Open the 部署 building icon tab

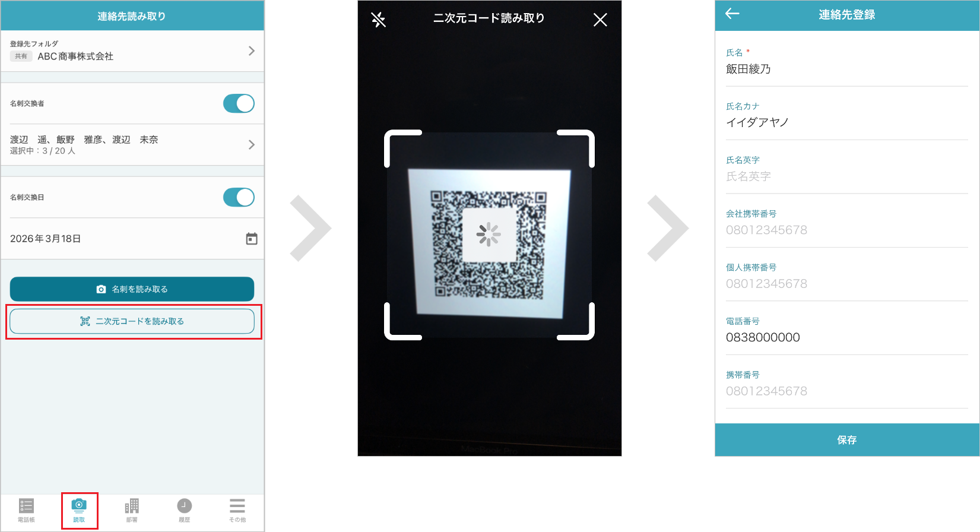132,510
